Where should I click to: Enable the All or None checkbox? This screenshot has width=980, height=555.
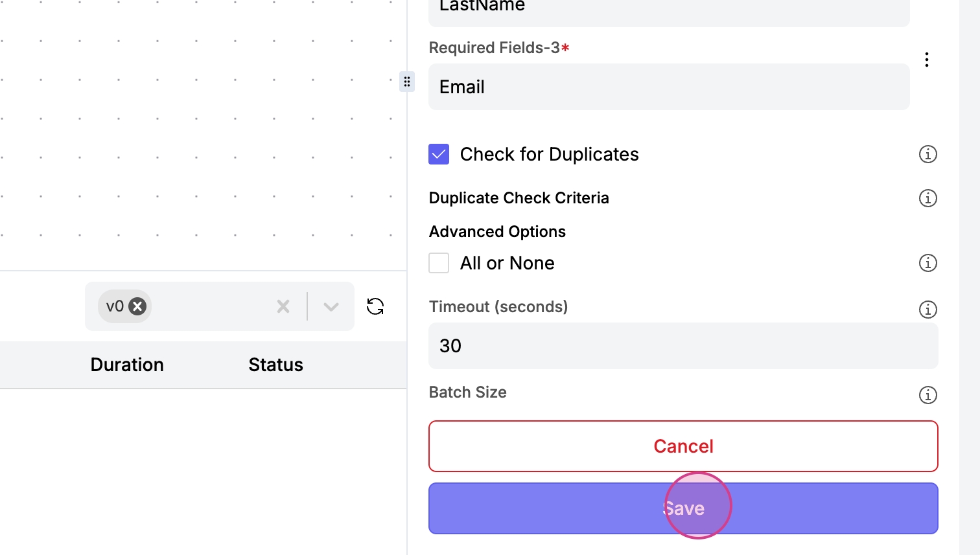439,263
